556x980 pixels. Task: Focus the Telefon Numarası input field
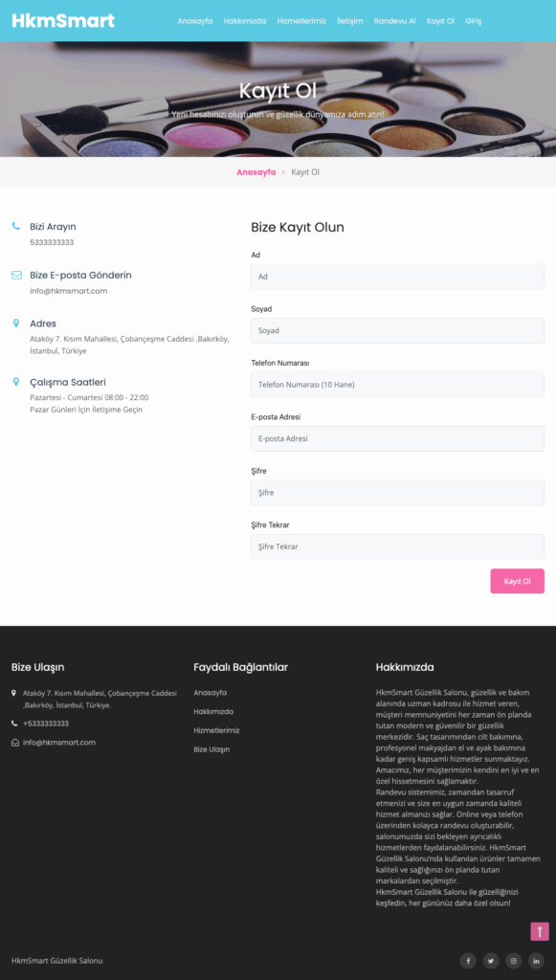tap(397, 385)
